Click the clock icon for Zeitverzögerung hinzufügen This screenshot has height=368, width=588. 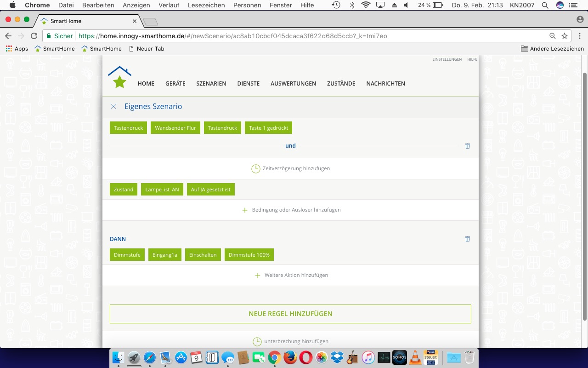click(x=255, y=168)
